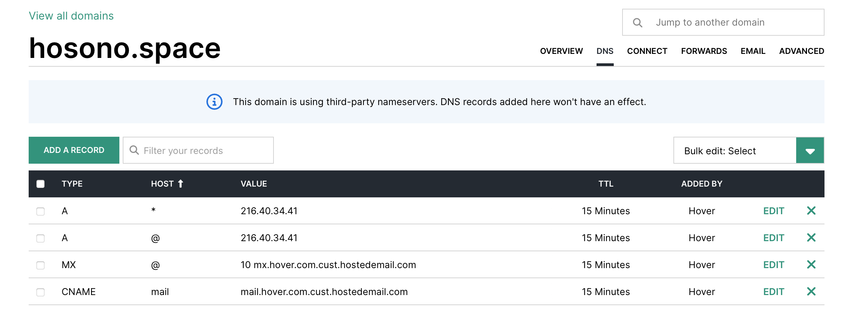Click the 15 Minutes TTL in MX row
Screen dimensions: 868x324
(x=606, y=265)
